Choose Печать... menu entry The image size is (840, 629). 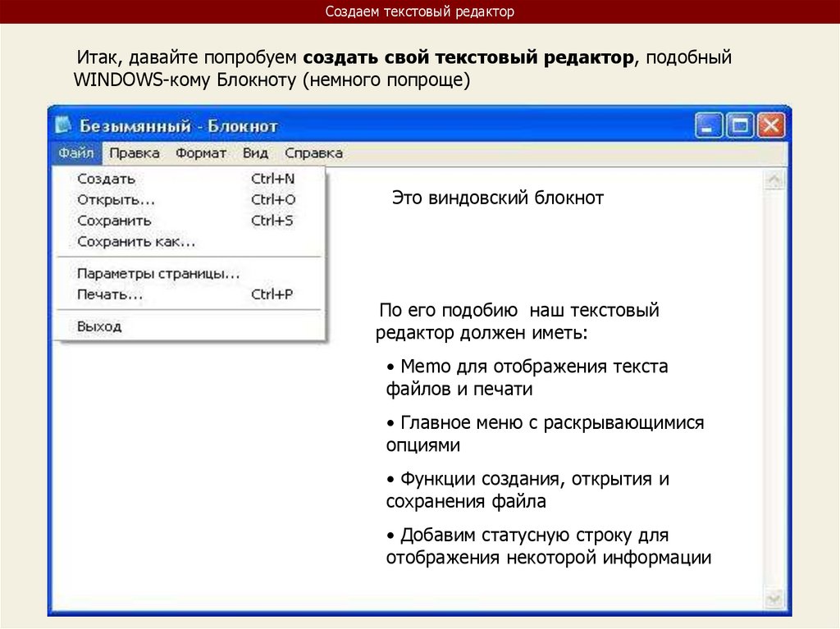pyautogui.click(x=189, y=294)
